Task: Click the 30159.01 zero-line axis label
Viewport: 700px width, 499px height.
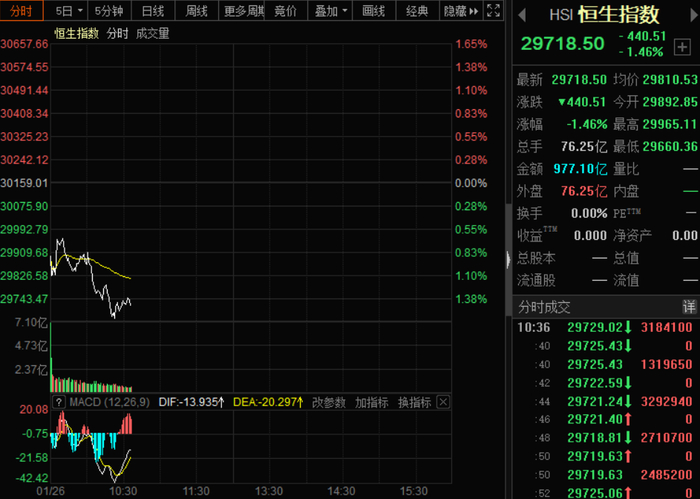Action: coord(24,183)
